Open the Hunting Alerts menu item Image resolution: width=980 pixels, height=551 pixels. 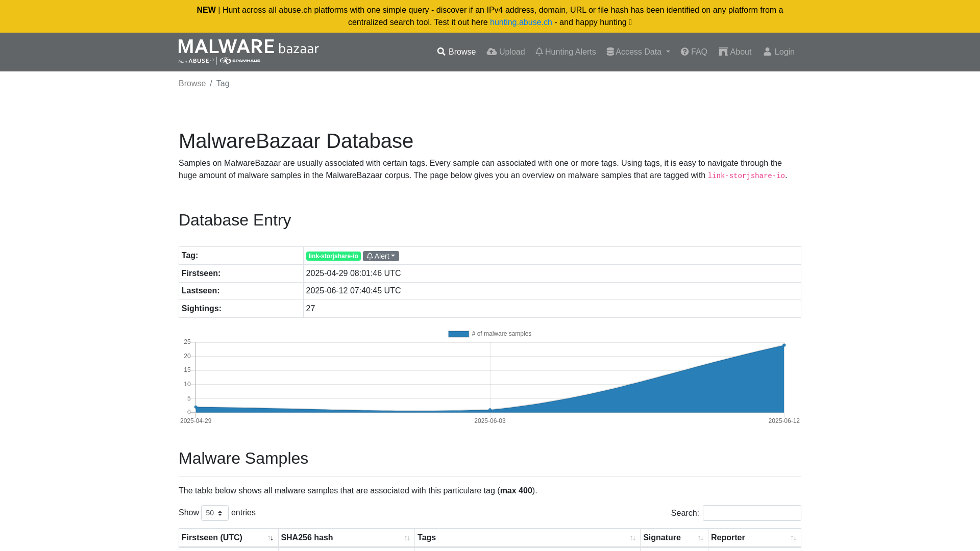pyautogui.click(x=566, y=52)
